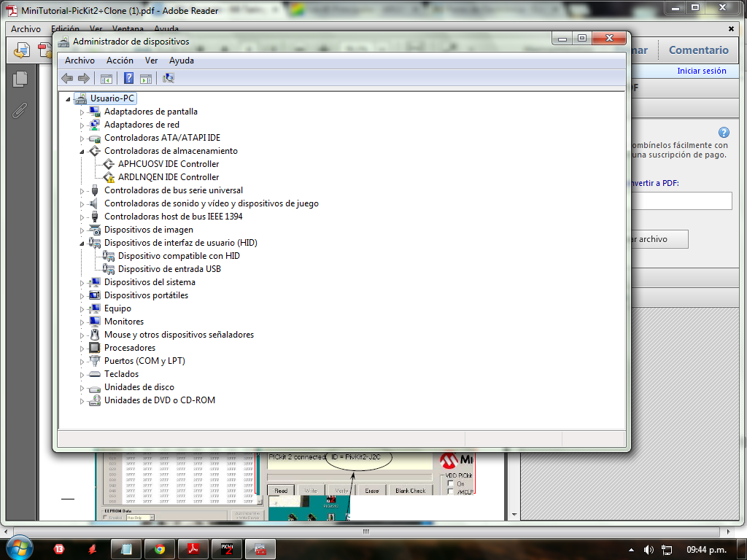Image resolution: width=747 pixels, height=560 pixels.
Task: Click the show/hide console tree toolbar icon
Action: coord(107,78)
